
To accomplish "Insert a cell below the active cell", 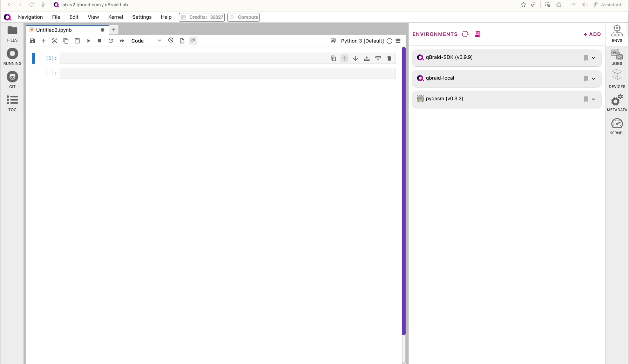I will [x=378, y=58].
